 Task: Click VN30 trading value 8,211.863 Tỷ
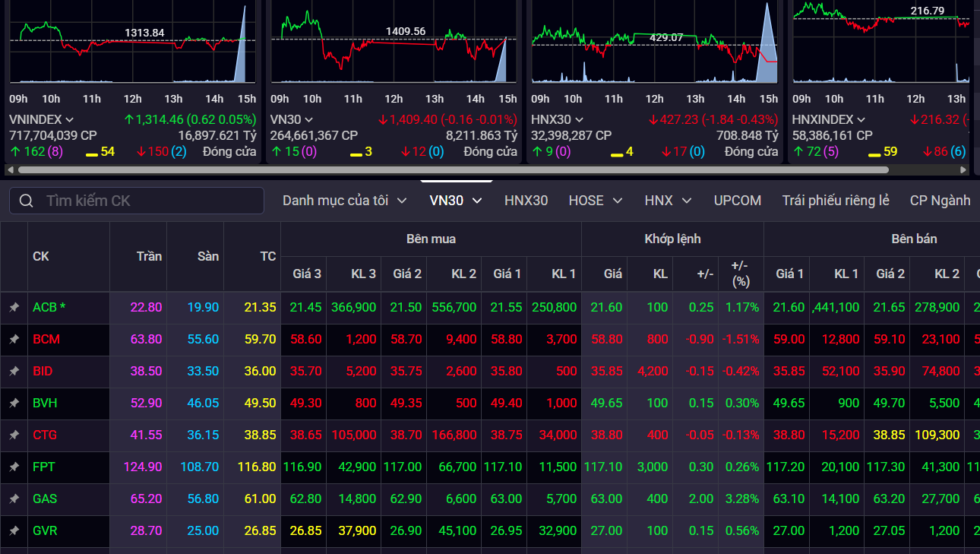[482, 135]
